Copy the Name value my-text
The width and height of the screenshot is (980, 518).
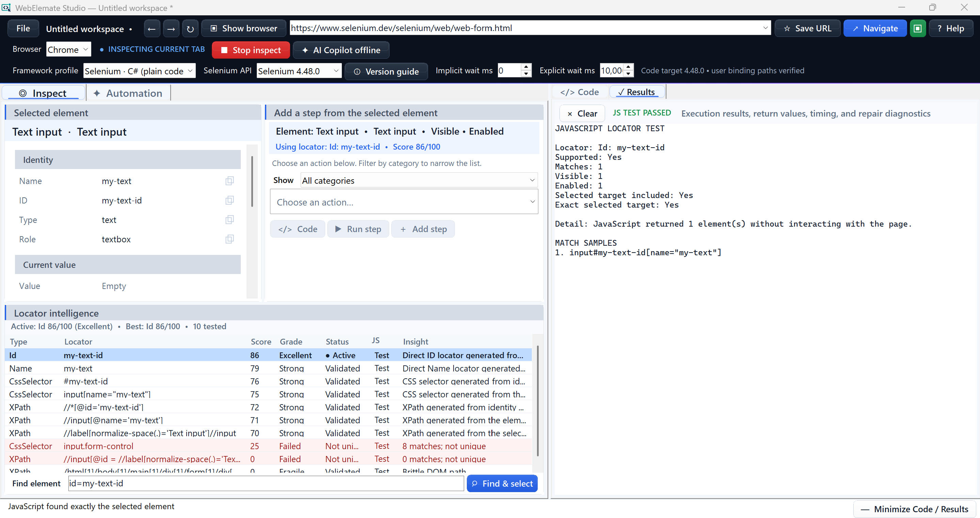[230, 181]
